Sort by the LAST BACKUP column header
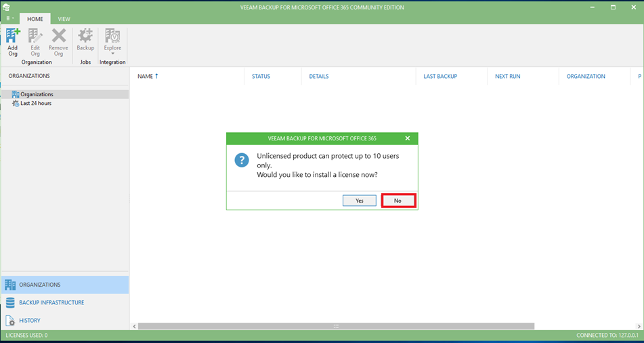 (440, 76)
